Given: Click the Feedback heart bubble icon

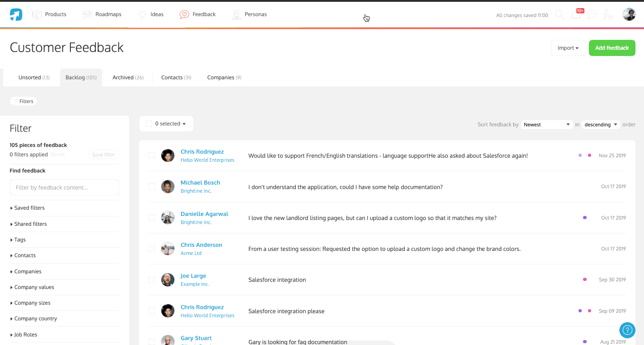Looking at the screenshot, I should click(184, 14).
